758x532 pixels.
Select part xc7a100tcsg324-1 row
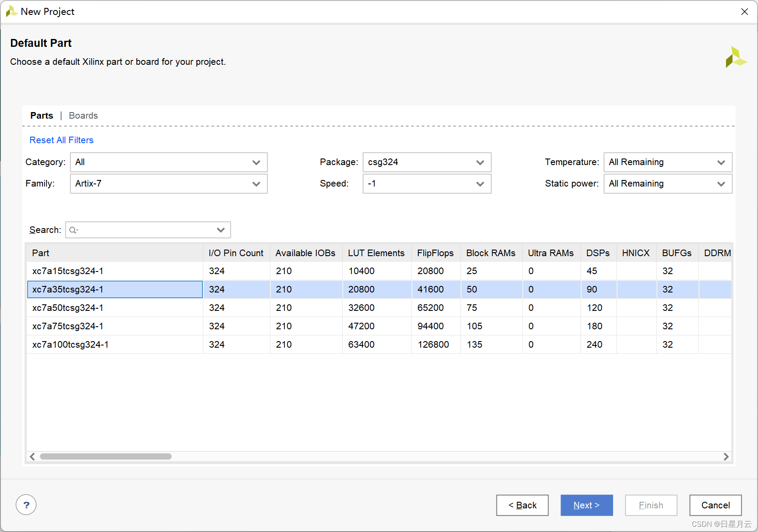coord(71,345)
